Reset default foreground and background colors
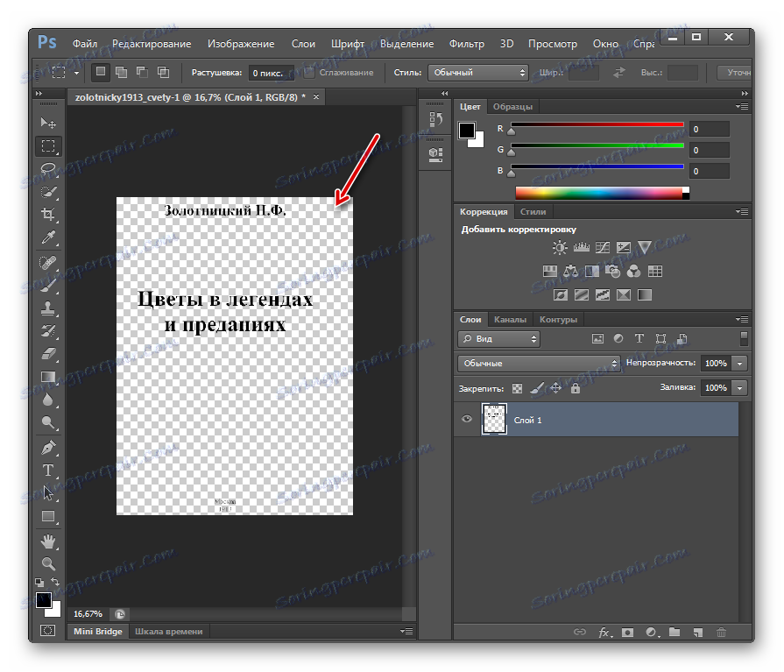Image resolution: width=784 pixels, height=672 pixels. click(x=39, y=583)
